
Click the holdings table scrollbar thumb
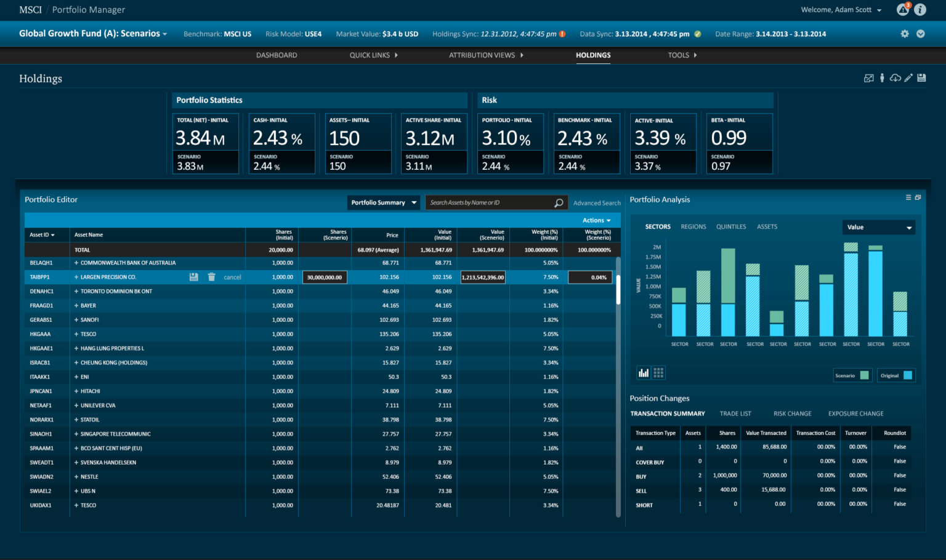(618, 290)
